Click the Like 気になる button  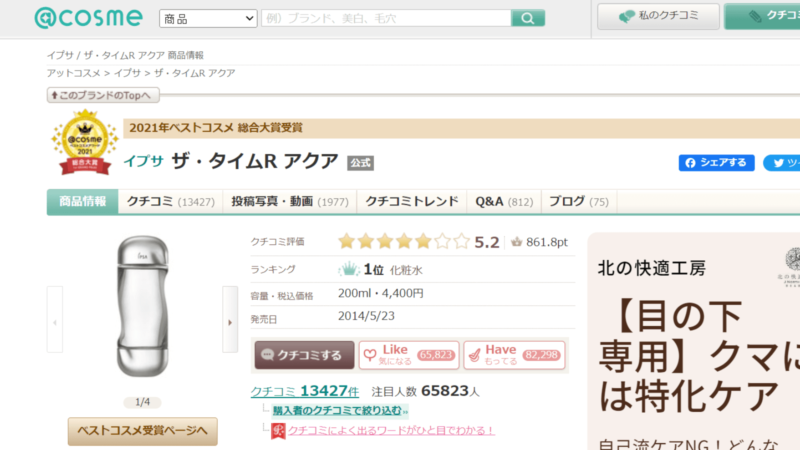tap(409, 355)
